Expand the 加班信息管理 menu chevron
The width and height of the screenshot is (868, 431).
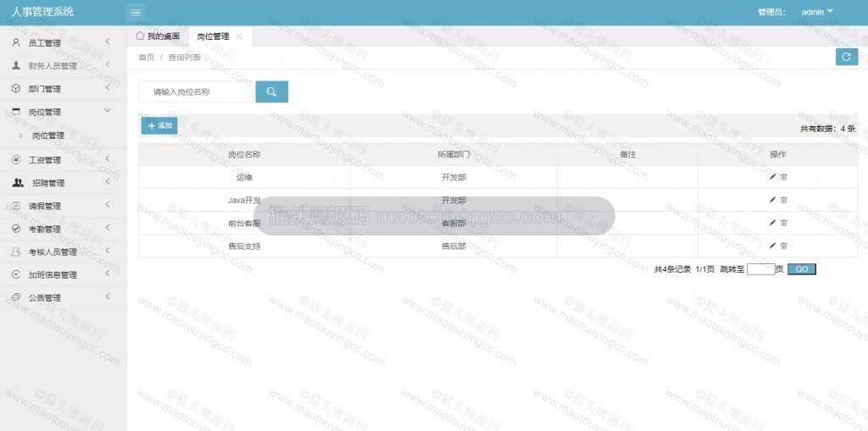[108, 274]
